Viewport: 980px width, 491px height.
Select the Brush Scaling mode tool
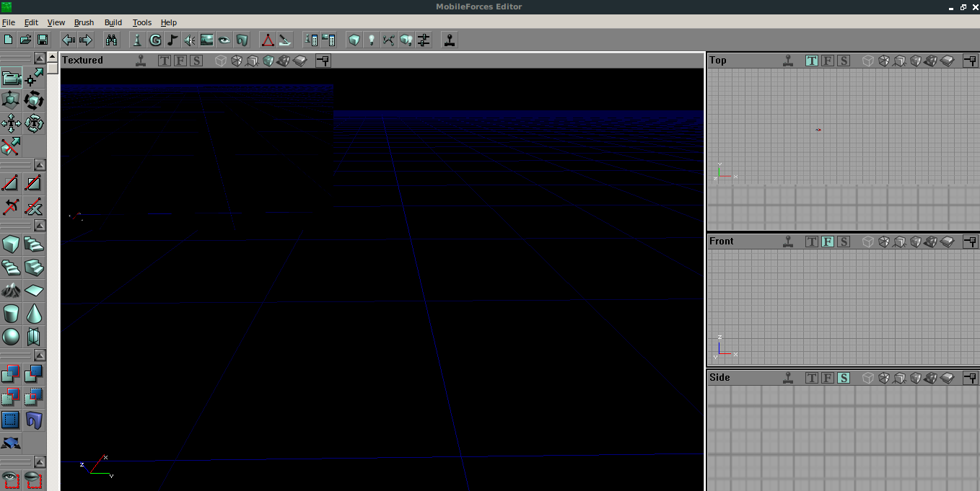11,100
